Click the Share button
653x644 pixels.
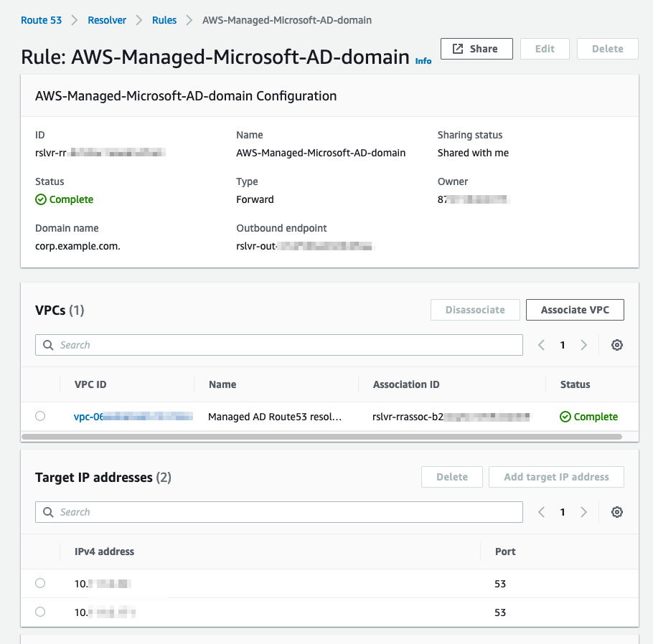pos(476,49)
